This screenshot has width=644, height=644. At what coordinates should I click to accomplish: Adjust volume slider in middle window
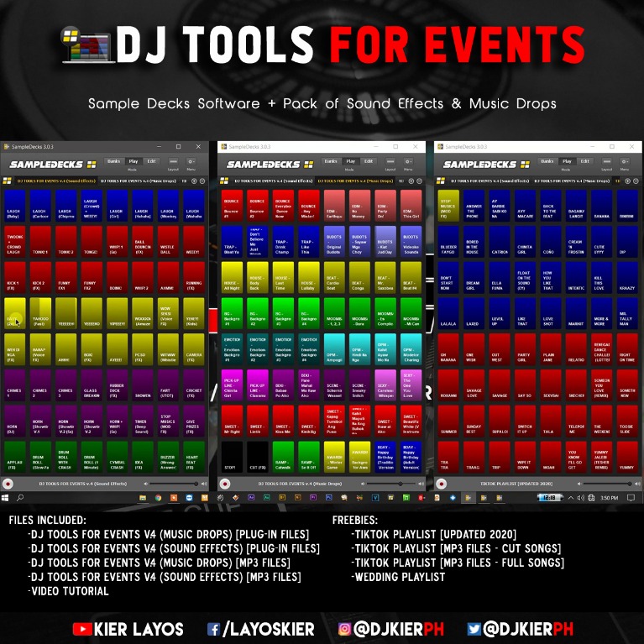[x=392, y=484]
